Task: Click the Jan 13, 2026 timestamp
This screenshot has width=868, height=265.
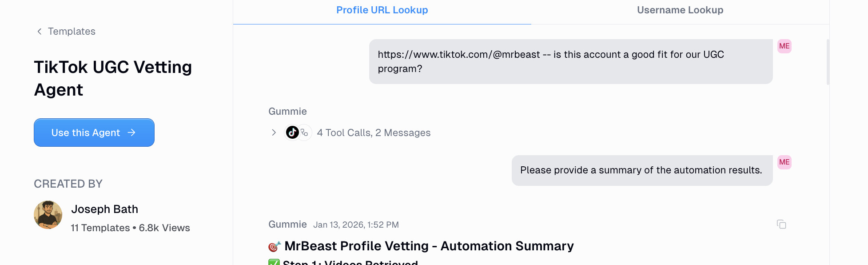Action: click(x=356, y=225)
